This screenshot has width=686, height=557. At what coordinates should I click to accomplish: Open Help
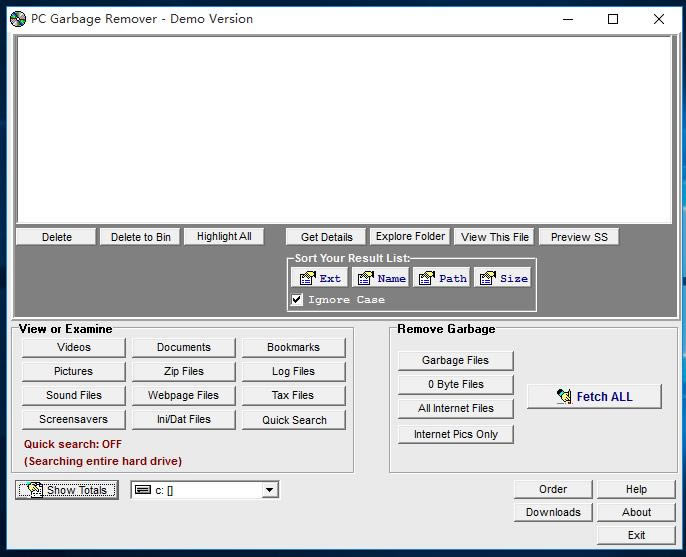636,489
